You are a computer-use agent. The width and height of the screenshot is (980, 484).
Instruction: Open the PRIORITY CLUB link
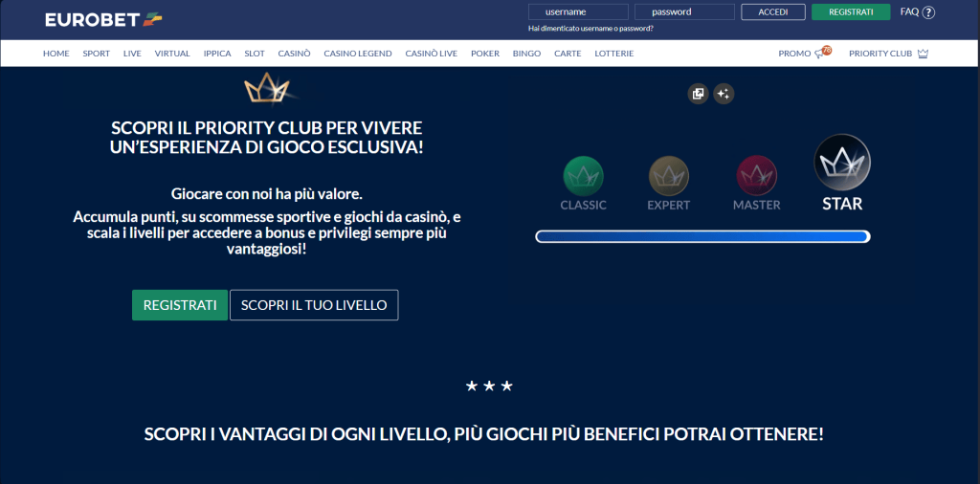point(880,54)
